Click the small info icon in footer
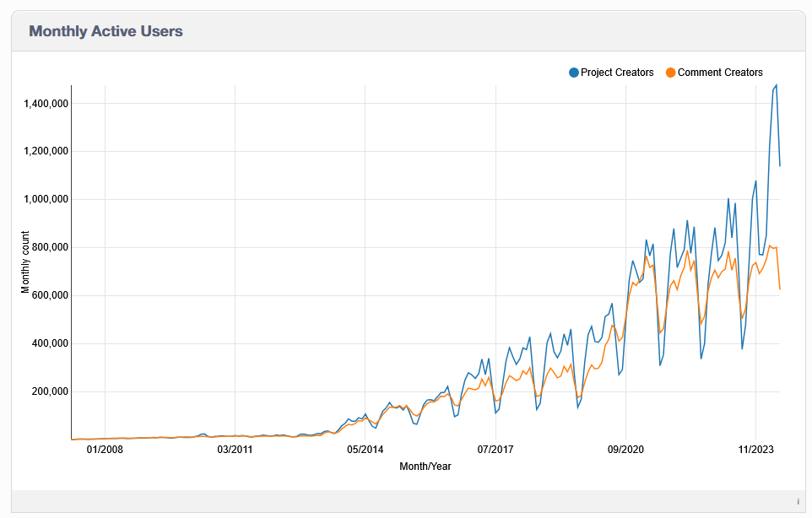This screenshot has width=812, height=518. [798, 501]
